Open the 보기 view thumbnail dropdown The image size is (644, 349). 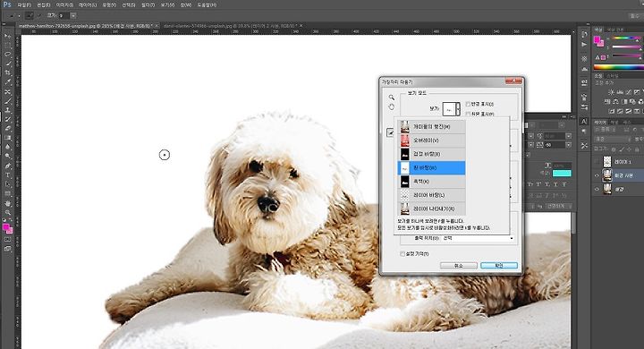tap(451, 109)
